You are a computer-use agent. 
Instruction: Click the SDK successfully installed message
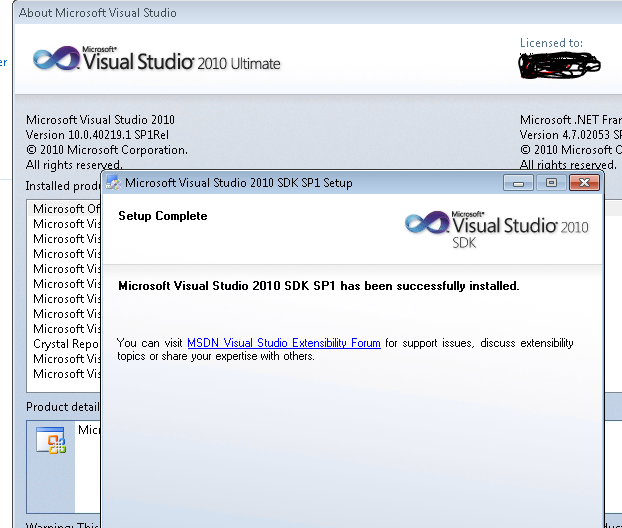pyautogui.click(x=318, y=286)
